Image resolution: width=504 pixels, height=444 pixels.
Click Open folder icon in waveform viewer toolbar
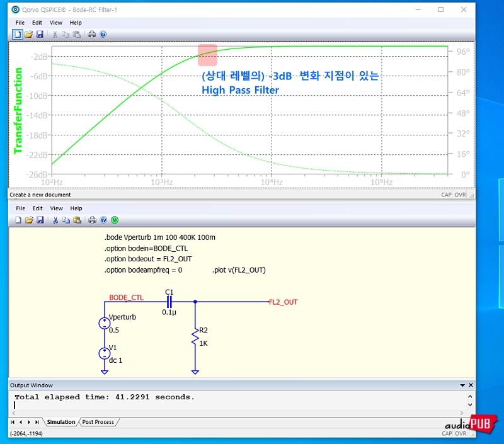tap(28, 35)
